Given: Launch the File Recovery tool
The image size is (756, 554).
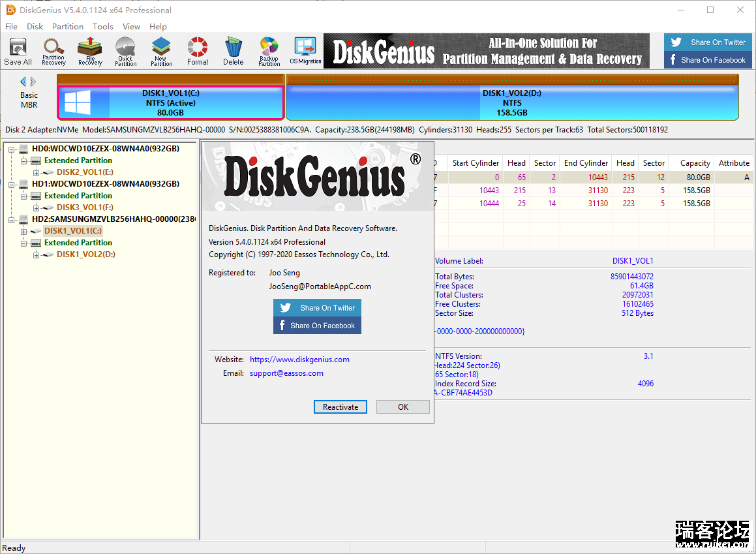Looking at the screenshot, I should click(89, 51).
